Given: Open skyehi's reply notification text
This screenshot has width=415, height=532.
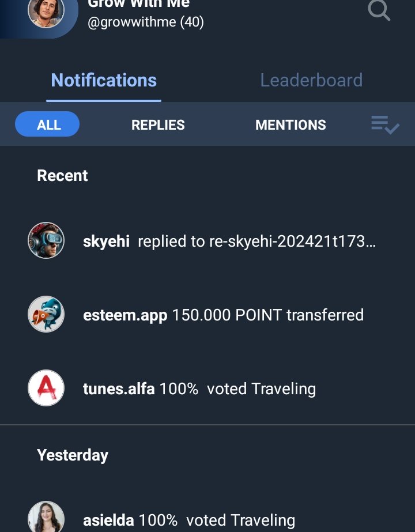Looking at the screenshot, I should tap(256, 241).
